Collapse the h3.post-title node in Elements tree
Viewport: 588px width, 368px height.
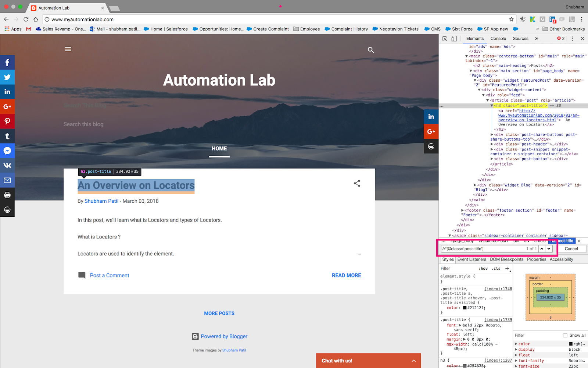click(x=492, y=106)
